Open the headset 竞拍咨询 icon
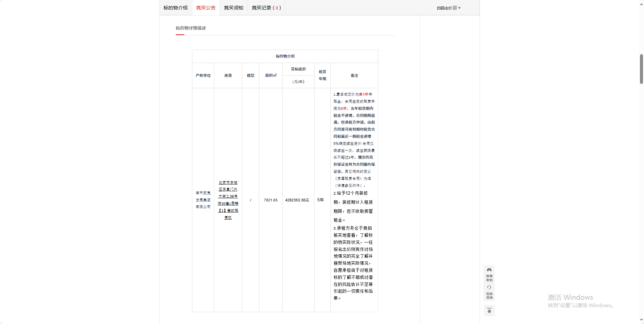Image resolution: width=644 pixels, height=324 pixels. (x=489, y=288)
